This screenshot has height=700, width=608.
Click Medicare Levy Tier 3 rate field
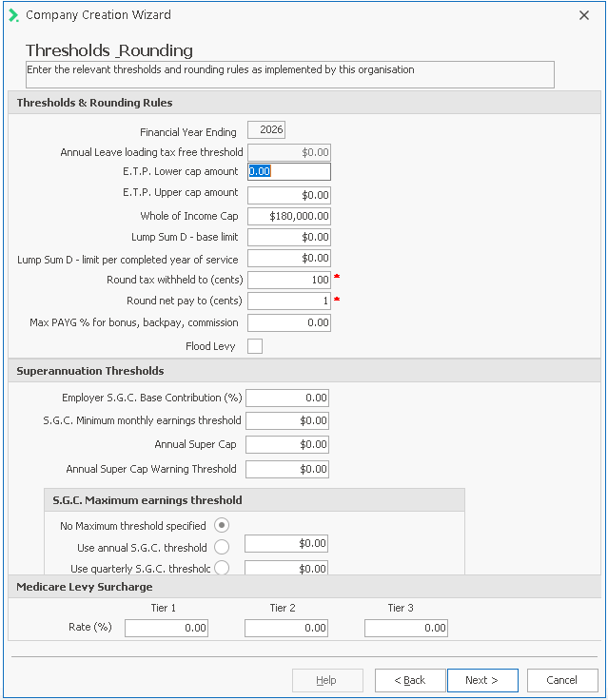point(406,628)
